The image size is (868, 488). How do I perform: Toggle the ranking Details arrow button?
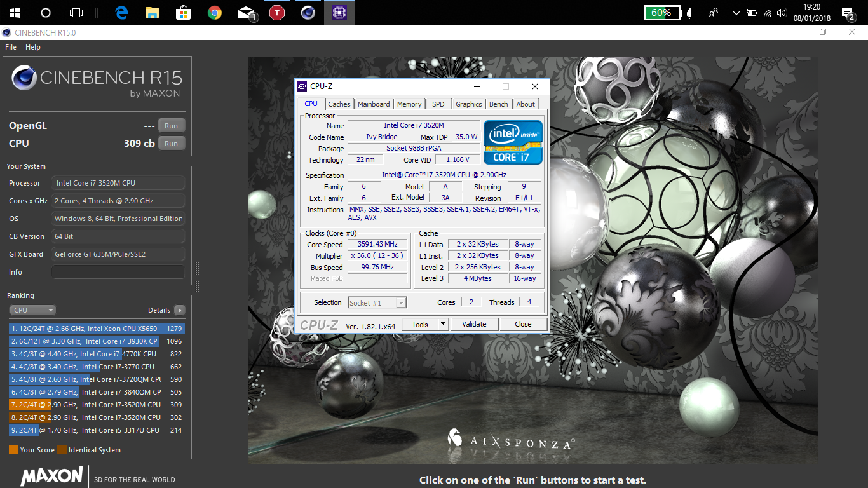pos(180,310)
